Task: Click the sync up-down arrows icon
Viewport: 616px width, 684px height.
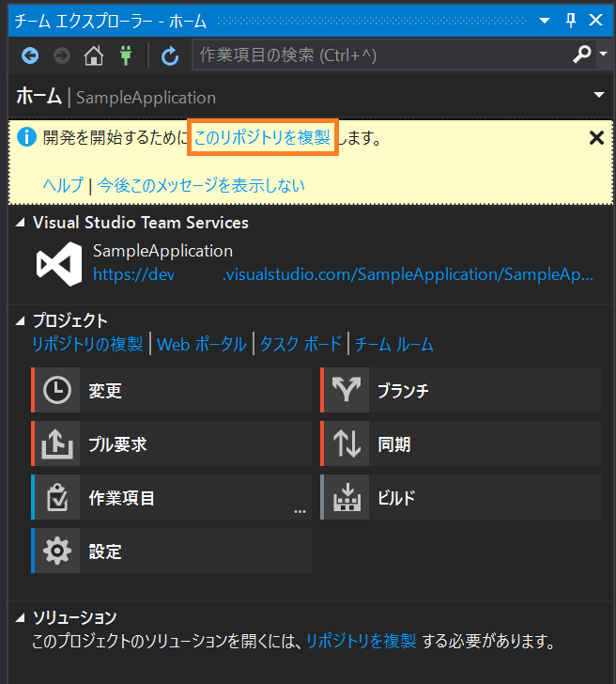Action: tap(346, 443)
